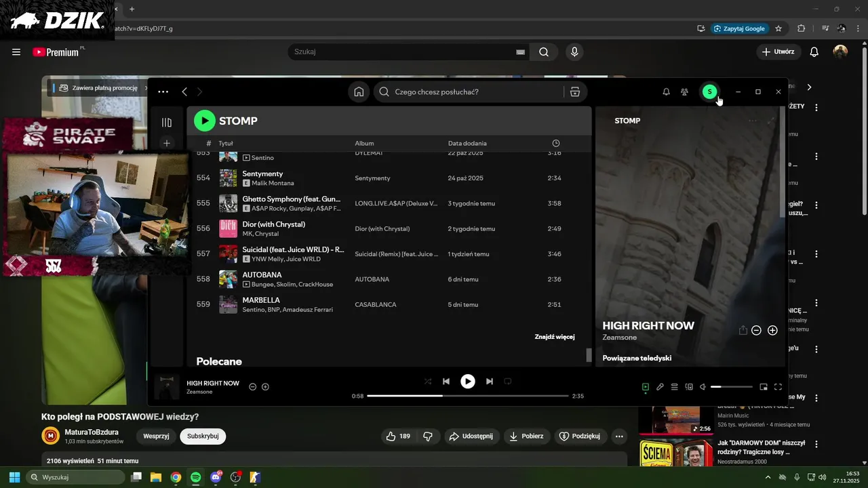Screen dimensions: 868x488
Task: Select track Sentymenty by Malik Montana
Action: pos(389,178)
